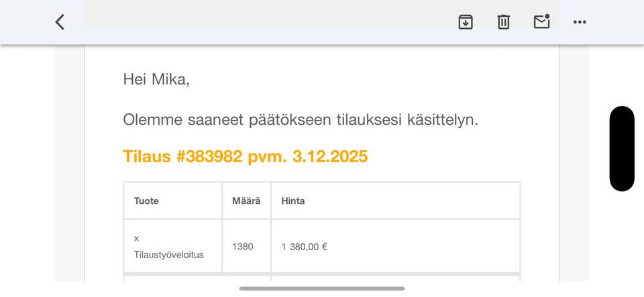Viewport: 644px width, 297px height.
Task: Click the "Määrä" column header
Action: click(246, 200)
